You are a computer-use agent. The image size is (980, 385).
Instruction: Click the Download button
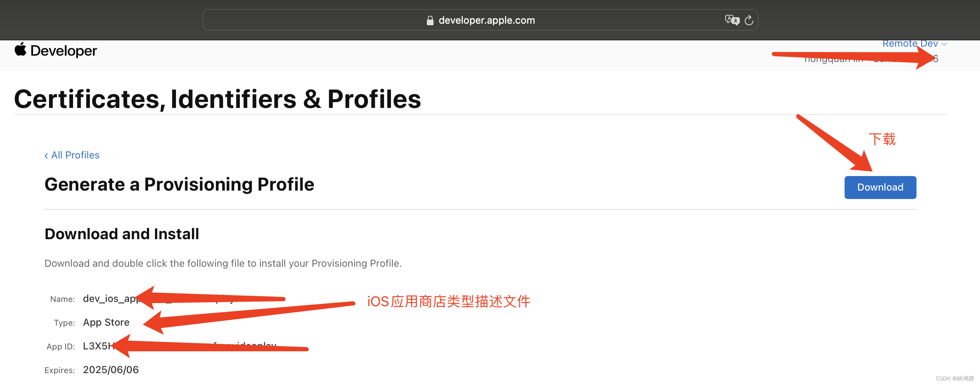[880, 187]
